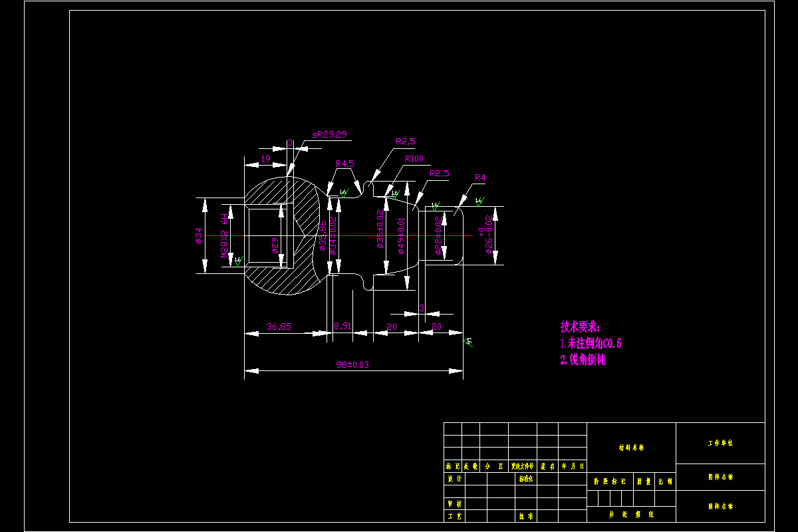Pick the R100 radius annotation

(x=414, y=159)
